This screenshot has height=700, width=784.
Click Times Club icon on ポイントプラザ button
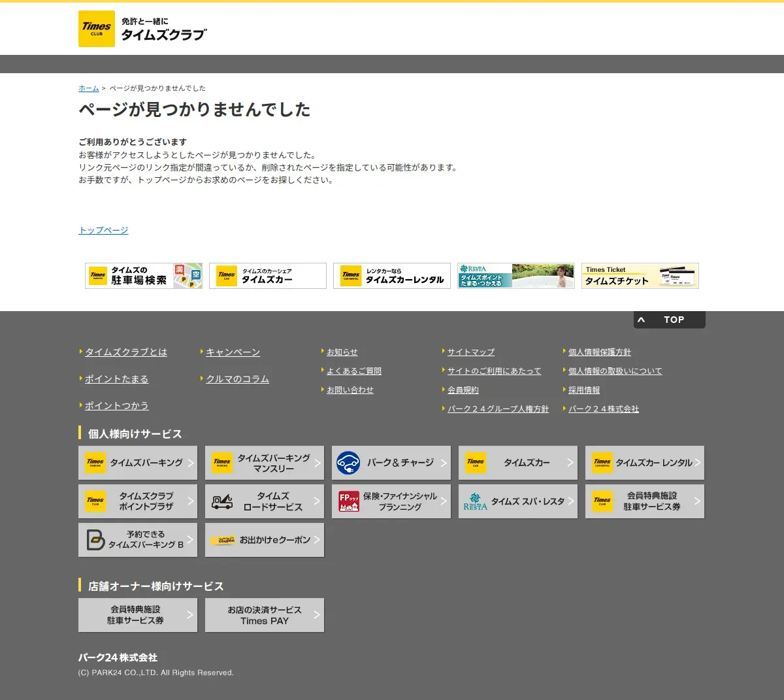(x=95, y=501)
